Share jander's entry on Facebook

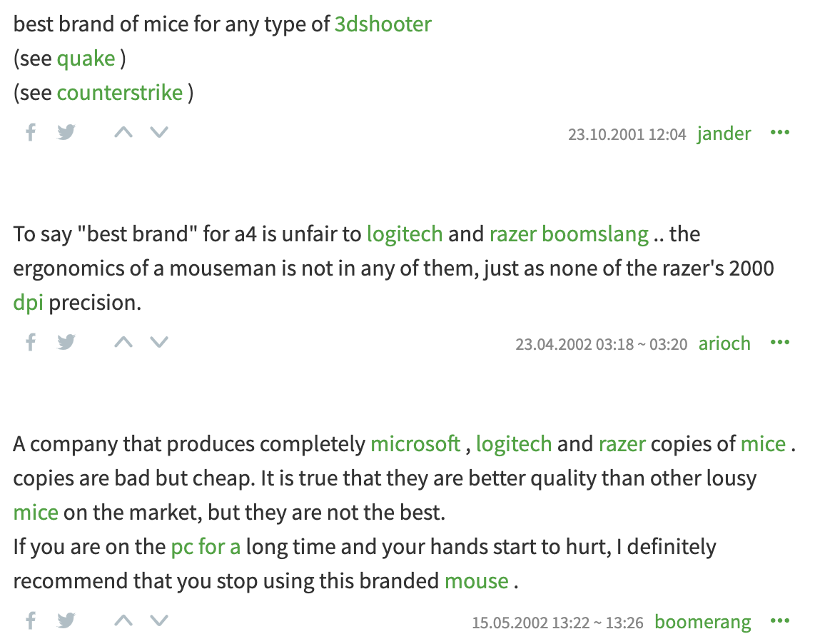(x=31, y=132)
